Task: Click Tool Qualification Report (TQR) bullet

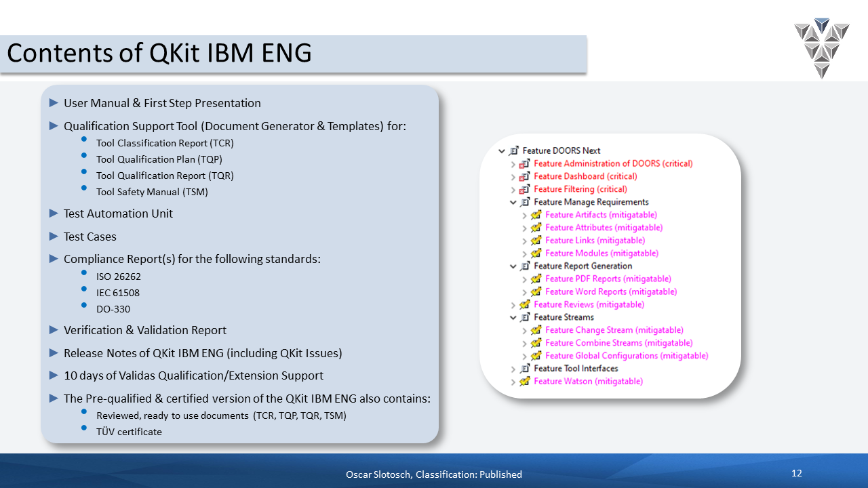Action: pyautogui.click(x=165, y=176)
